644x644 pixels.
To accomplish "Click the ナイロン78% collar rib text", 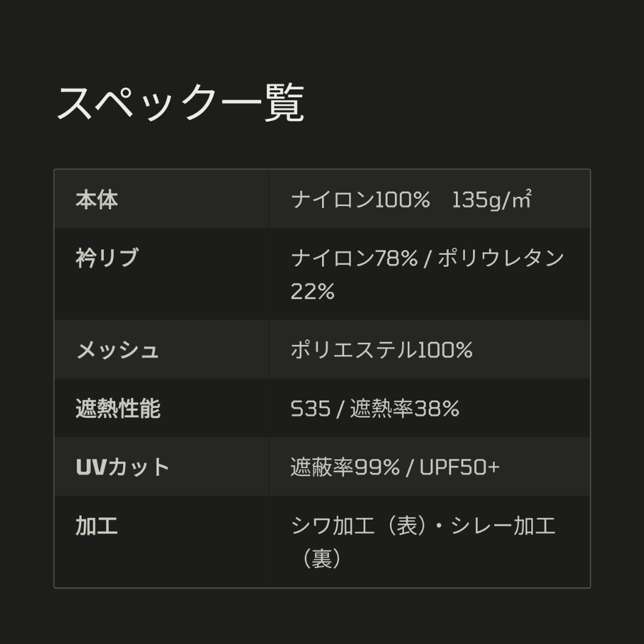I will 353,258.
